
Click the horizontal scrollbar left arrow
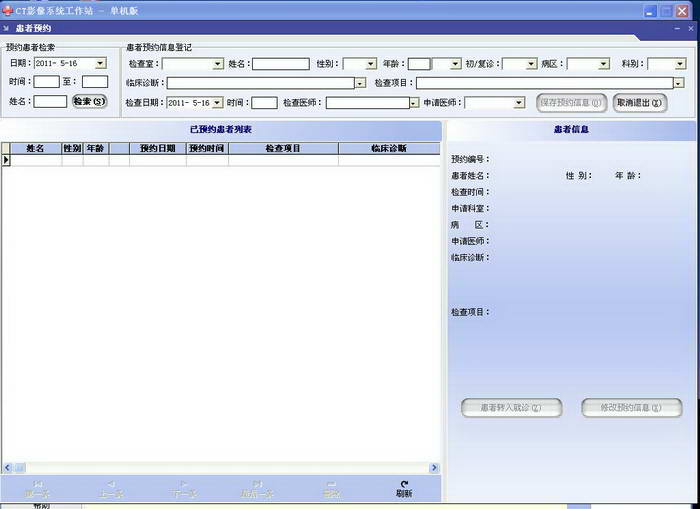point(7,468)
